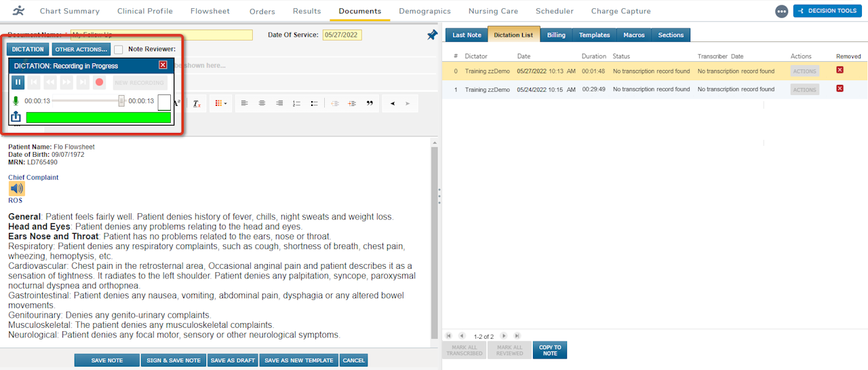
Task: Decrease indent in the editor
Action: click(334, 103)
